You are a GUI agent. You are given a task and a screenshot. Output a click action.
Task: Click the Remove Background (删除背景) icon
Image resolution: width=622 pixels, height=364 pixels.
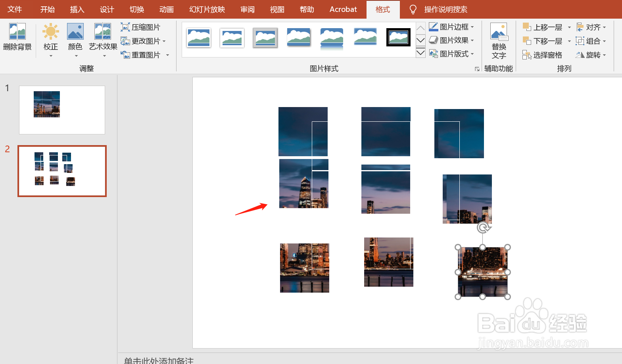point(17,31)
